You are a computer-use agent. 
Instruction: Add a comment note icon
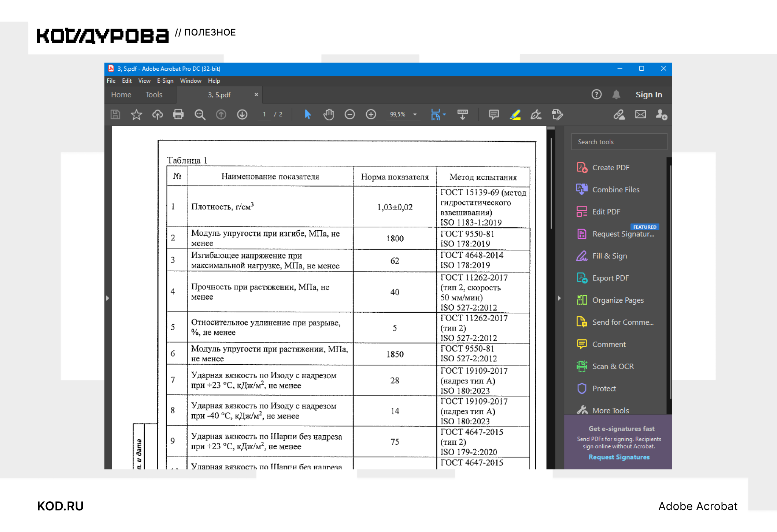coord(494,115)
